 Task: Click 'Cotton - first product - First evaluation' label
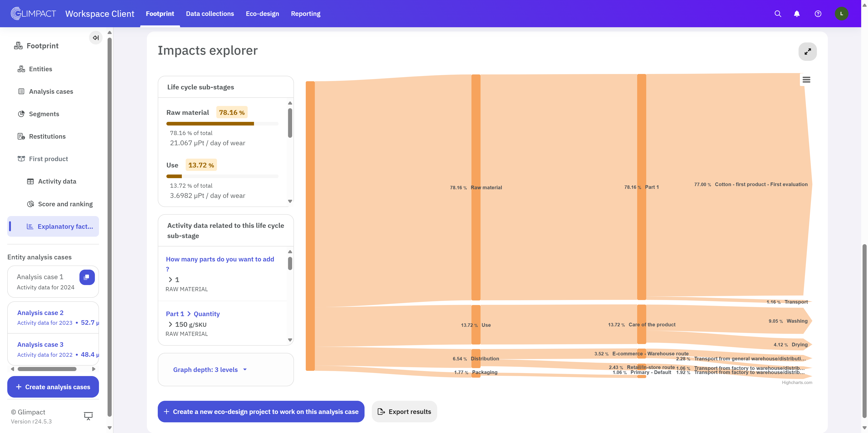pos(761,184)
